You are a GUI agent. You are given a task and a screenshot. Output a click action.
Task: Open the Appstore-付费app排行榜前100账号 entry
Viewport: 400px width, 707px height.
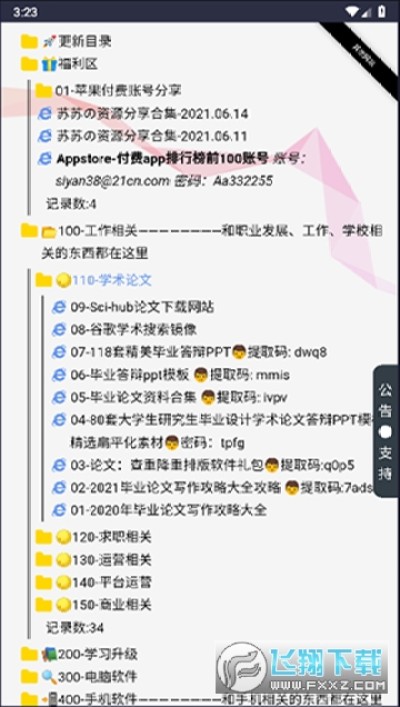[162, 159]
